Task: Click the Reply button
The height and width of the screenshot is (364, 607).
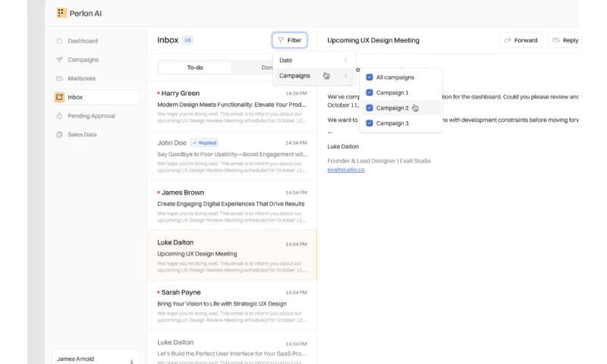Action: pos(565,40)
